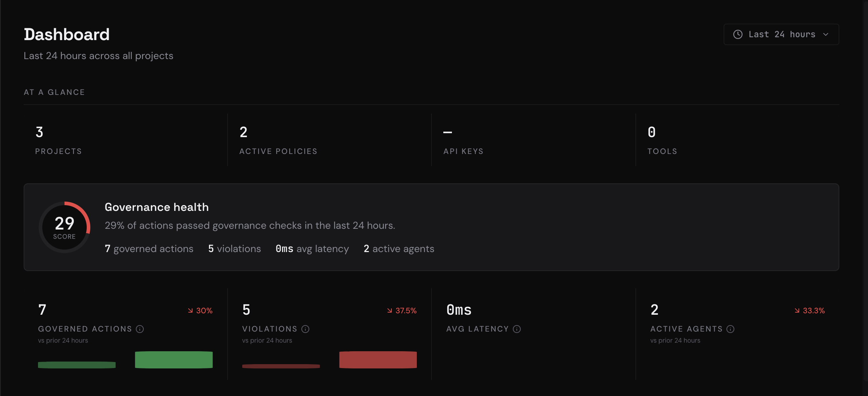
Task: Click 'vs prior 24 hours' under Governed Actions
Action: [x=63, y=341]
